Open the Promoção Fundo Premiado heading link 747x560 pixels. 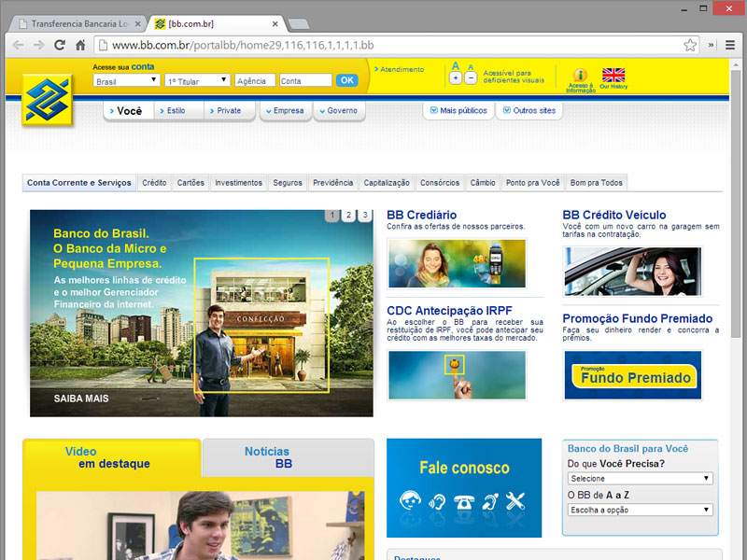pos(638,318)
